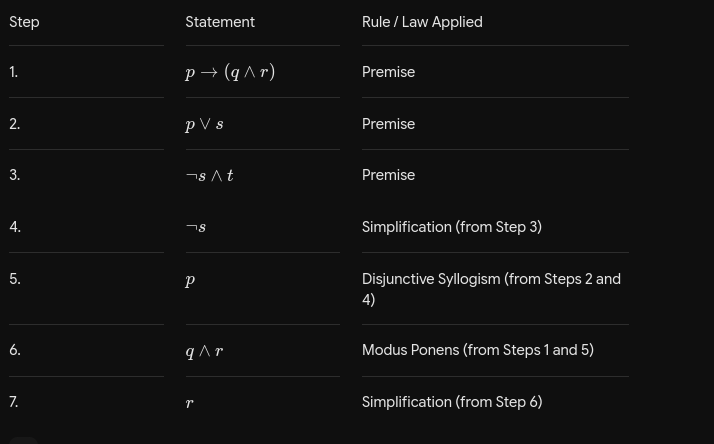Click step number 7.

click(x=14, y=402)
